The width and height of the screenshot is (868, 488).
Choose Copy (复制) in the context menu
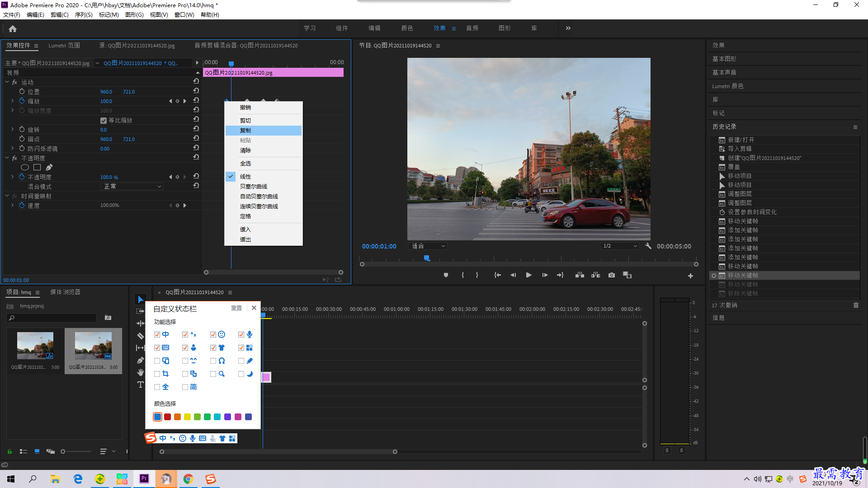click(264, 131)
